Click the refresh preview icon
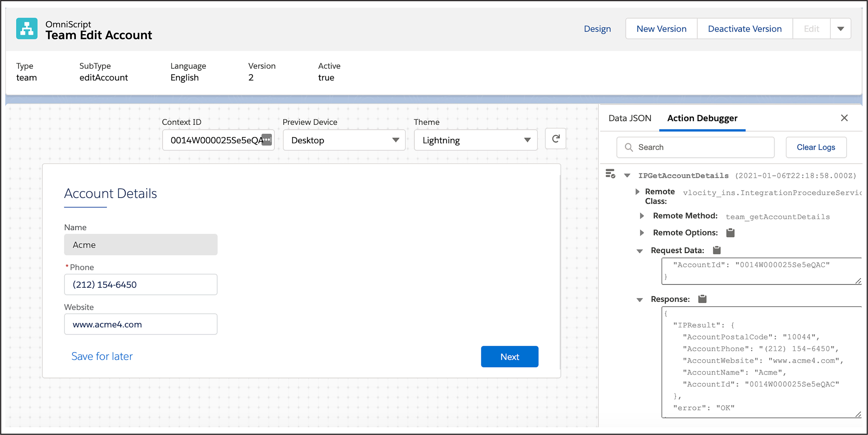 point(556,139)
